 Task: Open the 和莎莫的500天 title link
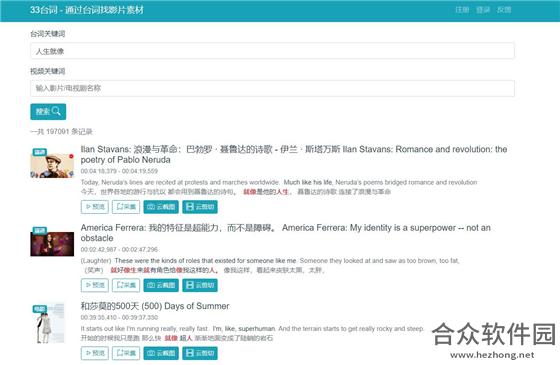155,306
